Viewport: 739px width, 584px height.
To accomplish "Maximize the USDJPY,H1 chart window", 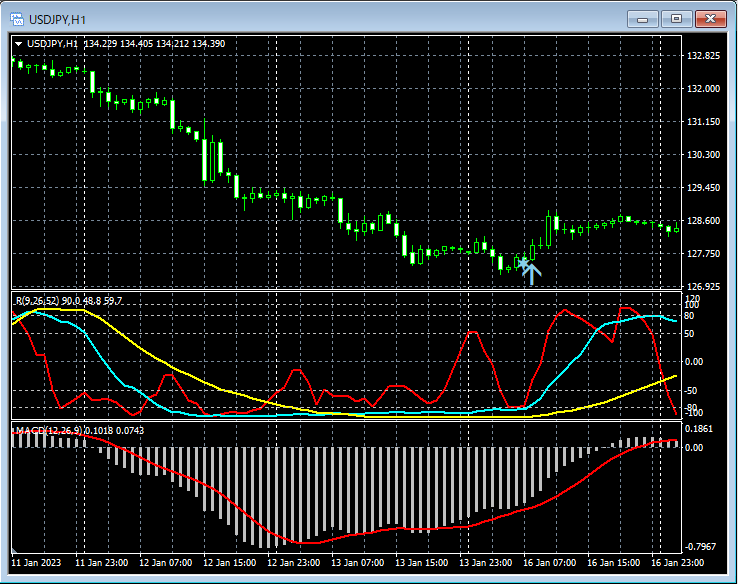I will click(x=676, y=19).
